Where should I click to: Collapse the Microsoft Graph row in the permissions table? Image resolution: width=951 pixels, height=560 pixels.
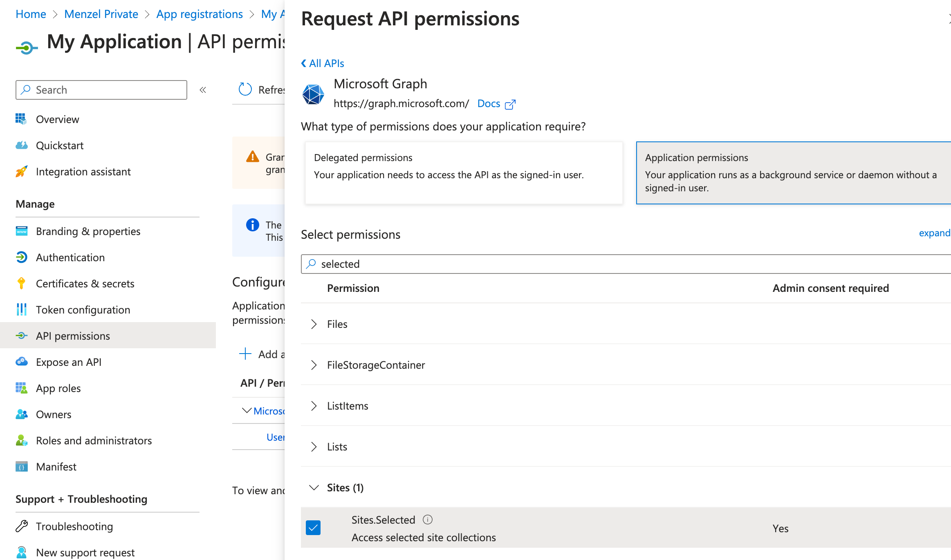tap(247, 410)
